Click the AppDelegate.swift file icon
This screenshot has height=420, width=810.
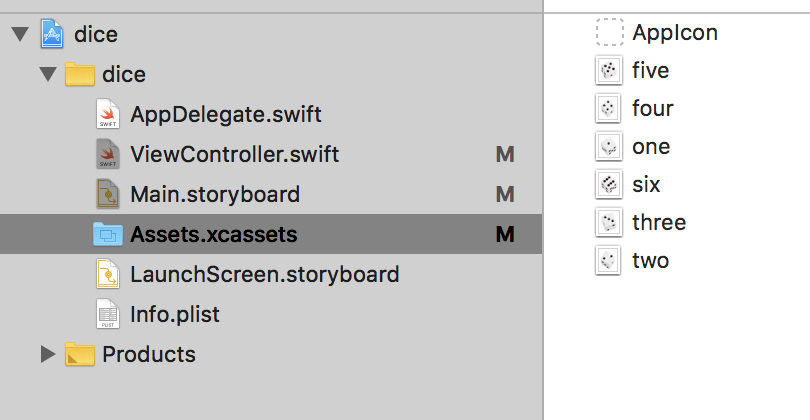click(x=108, y=115)
